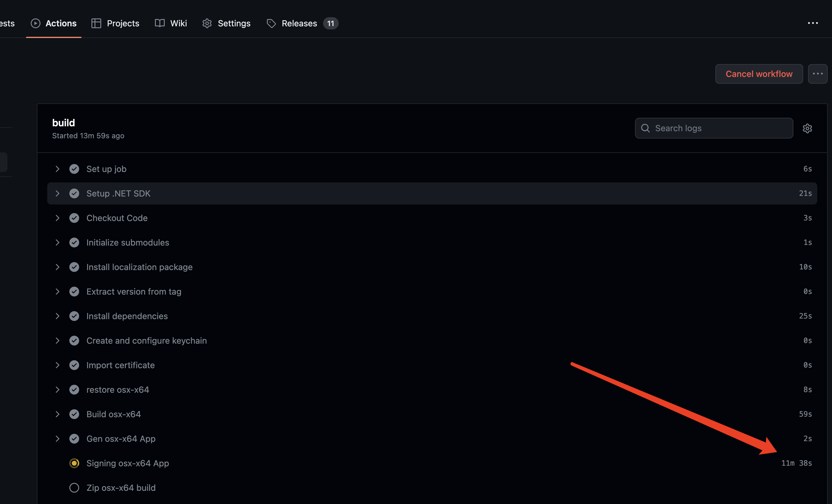Screen dimensions: 832x504
Task: Open the Wiki section
Action: coord(178,23)
